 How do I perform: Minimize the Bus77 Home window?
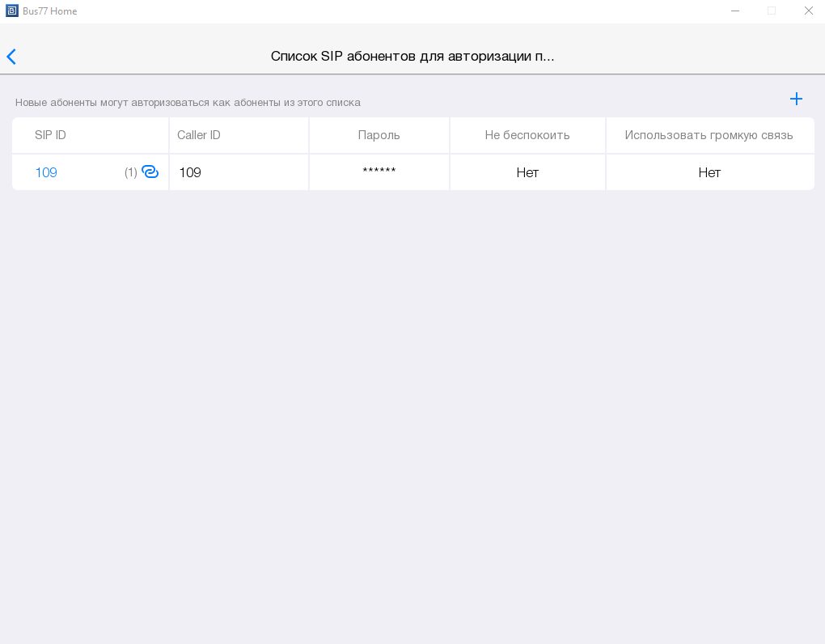pos(734,11)
